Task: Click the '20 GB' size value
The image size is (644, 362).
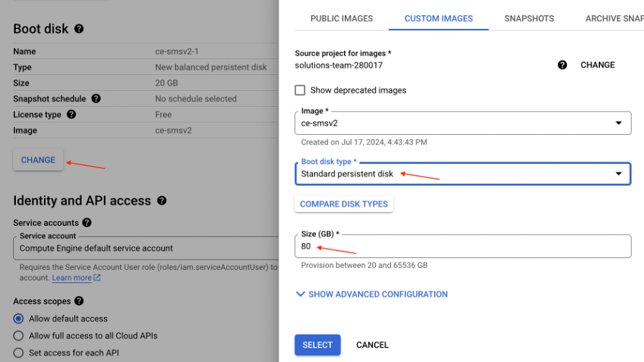Action: (x=167, y=83)
